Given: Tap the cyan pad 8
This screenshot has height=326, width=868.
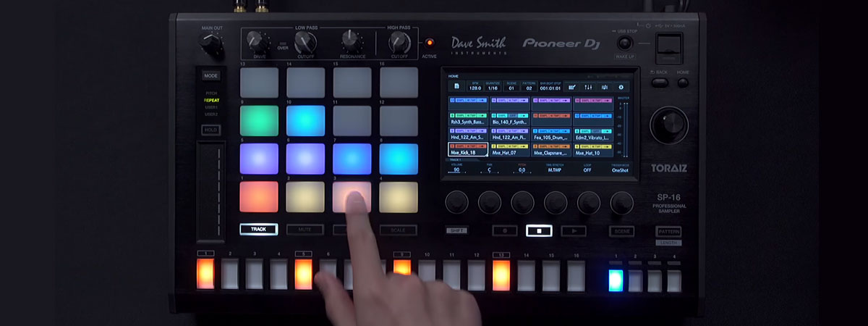Looking at the screenshot, I should [399, 159].
